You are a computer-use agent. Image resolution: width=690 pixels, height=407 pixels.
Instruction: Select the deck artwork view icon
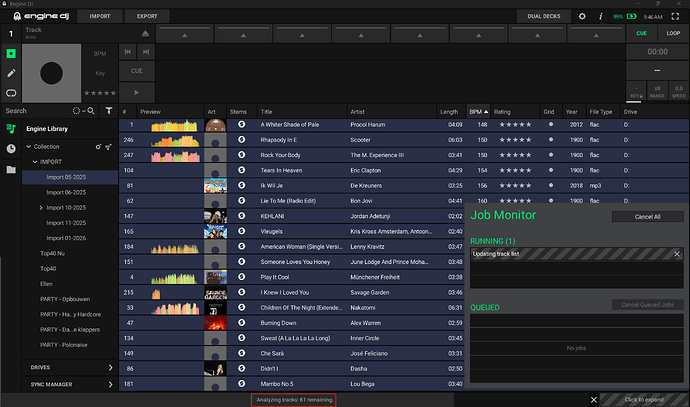pyautogui.click(x=11, y=54)
